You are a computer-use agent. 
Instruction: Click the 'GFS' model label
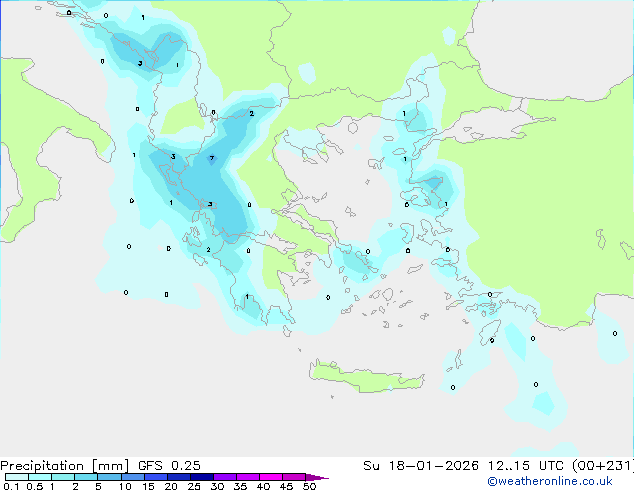150,466
